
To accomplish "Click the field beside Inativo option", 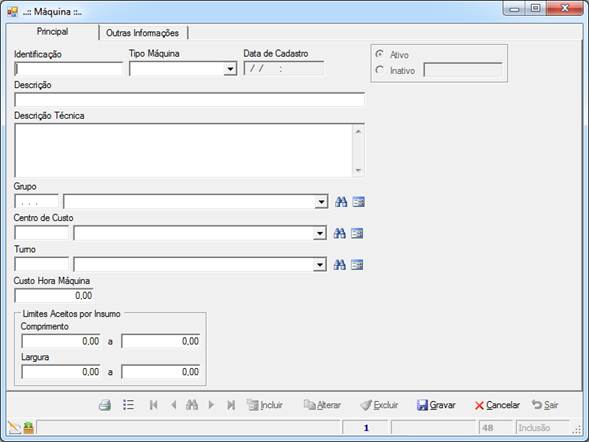I will click(463, 70).
